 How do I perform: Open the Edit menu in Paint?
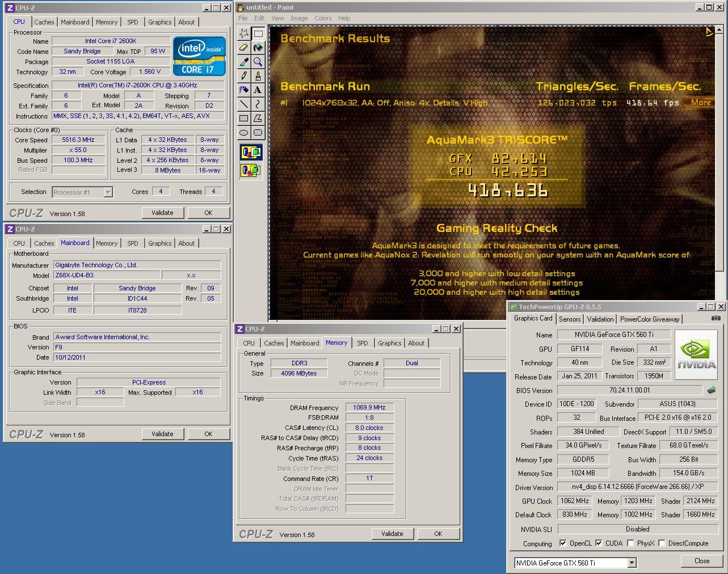[259, 18]
